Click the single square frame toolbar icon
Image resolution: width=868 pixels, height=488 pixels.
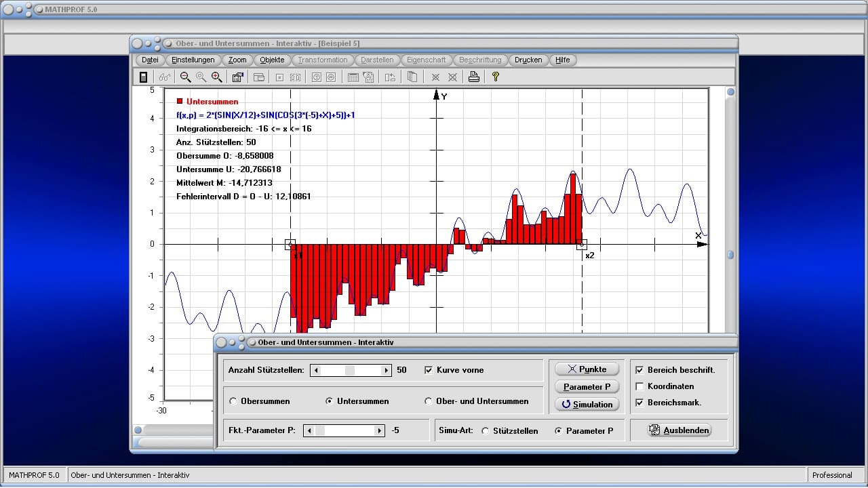click(279, 77)
